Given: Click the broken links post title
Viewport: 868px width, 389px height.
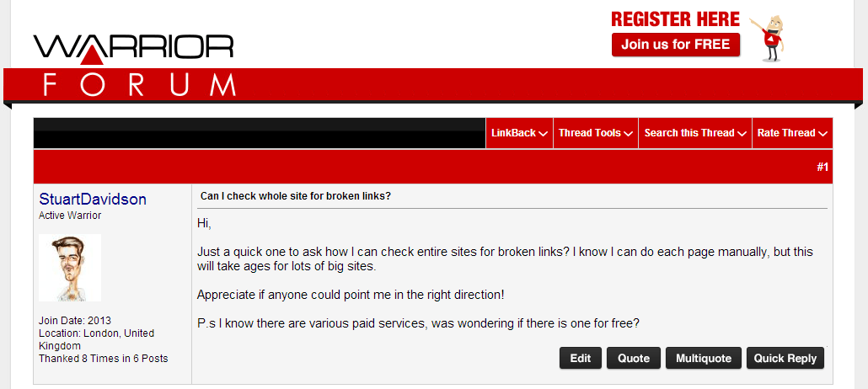Looking at the screenshot, I should tap(296, 196).
